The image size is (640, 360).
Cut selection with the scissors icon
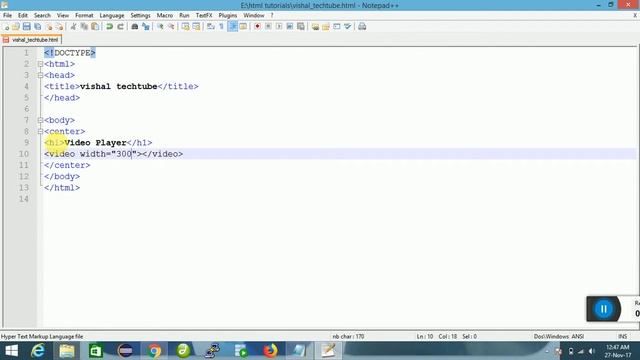73,27
